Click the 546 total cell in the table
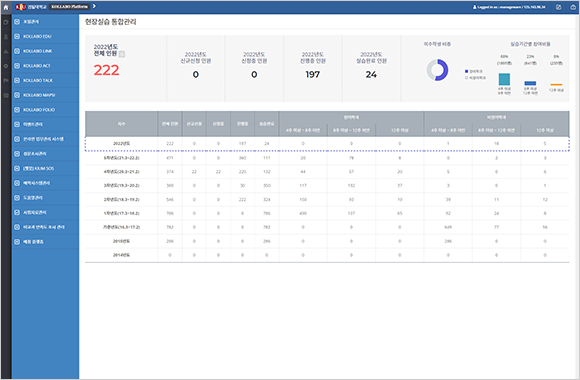This screenshot has height=380, width=580. tap(170, 199)
